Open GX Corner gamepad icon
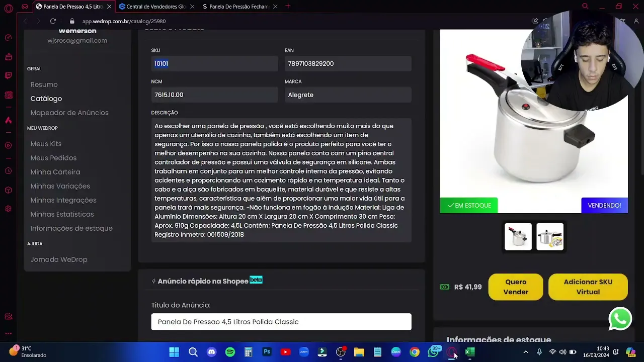This screenshot has width=644, height=362. pos(25,7)
